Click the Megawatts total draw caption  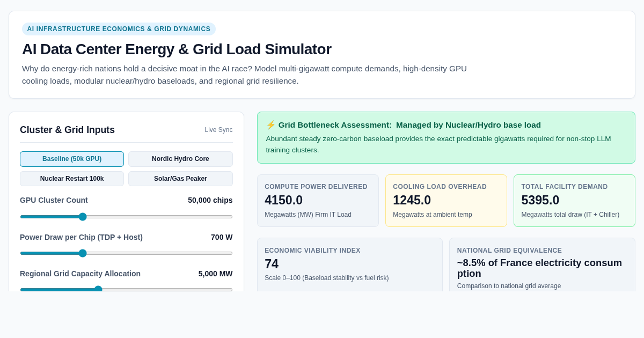570,215
